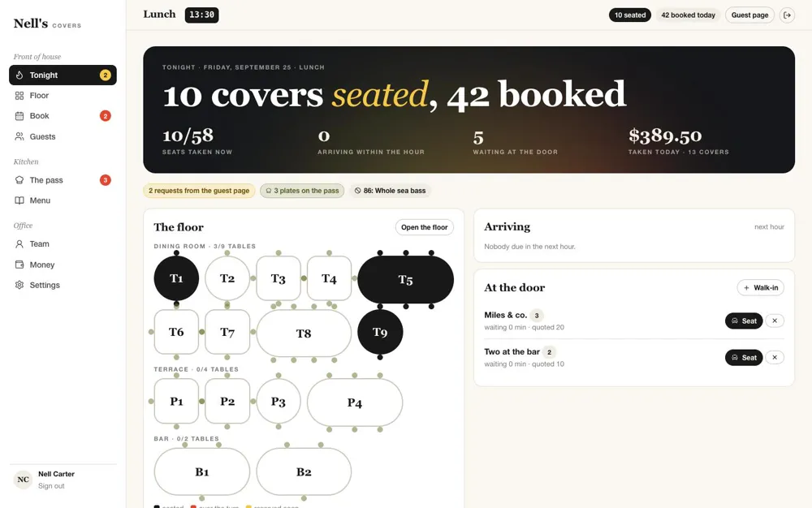This screenshot has height=508, width=812.
Task: Click the Guests people icon
Action: tap(19, 136)
